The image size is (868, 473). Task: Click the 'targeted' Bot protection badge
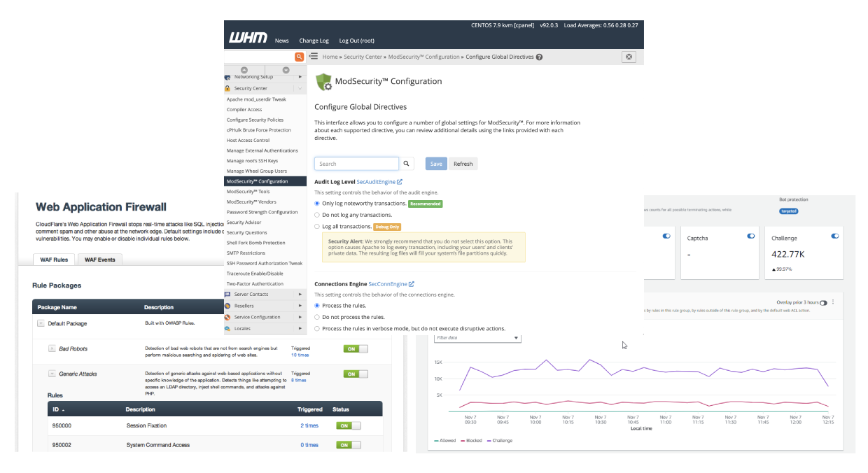[x=789, y=211]
